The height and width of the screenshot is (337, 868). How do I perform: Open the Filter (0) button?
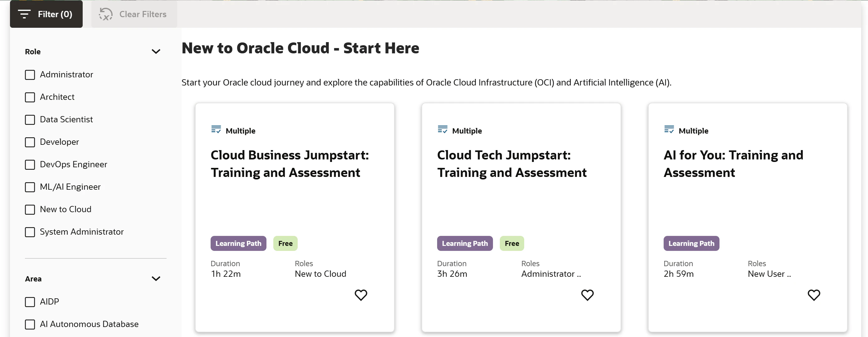(46, 14)
